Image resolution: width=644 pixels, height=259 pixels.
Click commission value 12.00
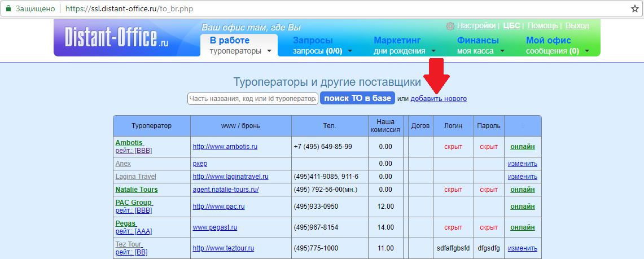pos(385,207)
